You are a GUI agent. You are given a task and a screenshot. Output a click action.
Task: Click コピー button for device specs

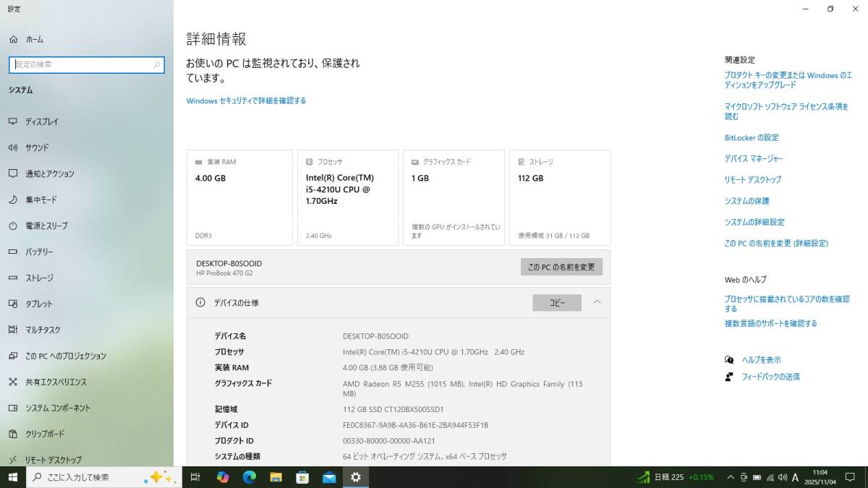(x=557, y=303)
